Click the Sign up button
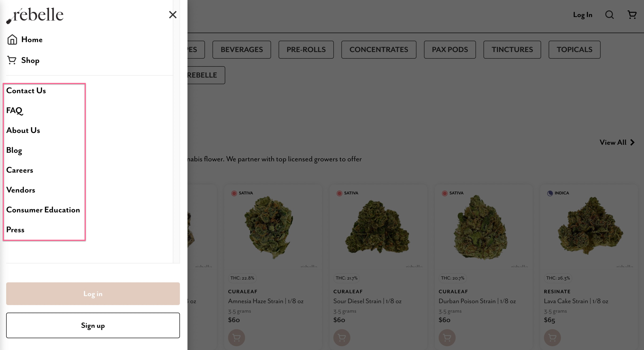The height and width of the screenshot is (350, 644). pyautogui.click(x=93, y=325)
